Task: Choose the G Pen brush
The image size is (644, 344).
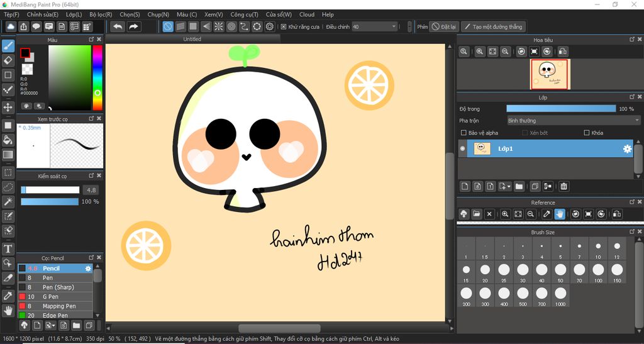Action: 55,297
